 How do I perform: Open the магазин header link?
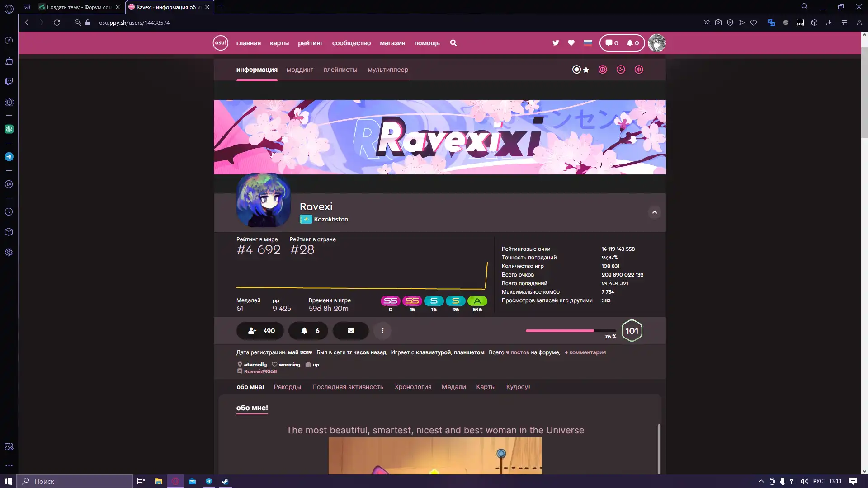392,43
